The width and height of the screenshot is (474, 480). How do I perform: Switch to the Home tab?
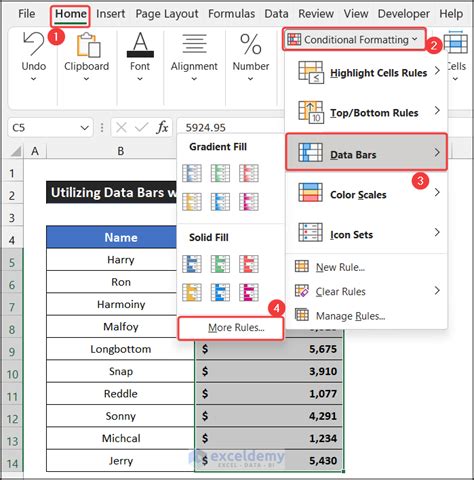tap(70, 14)
